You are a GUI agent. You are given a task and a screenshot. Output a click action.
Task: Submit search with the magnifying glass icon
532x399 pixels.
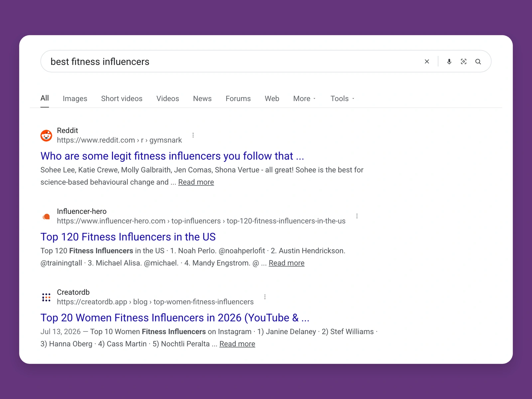pyautogui.click(x=478, y=62)
